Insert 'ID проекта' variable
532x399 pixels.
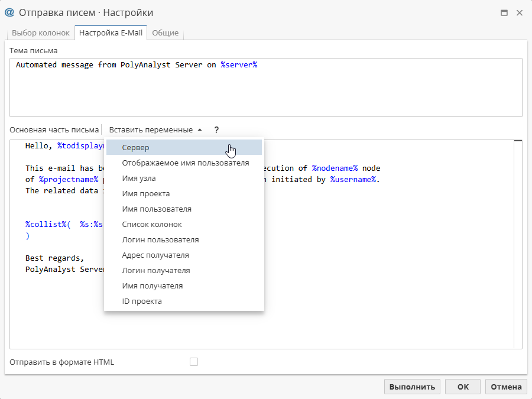coord(184,301)
